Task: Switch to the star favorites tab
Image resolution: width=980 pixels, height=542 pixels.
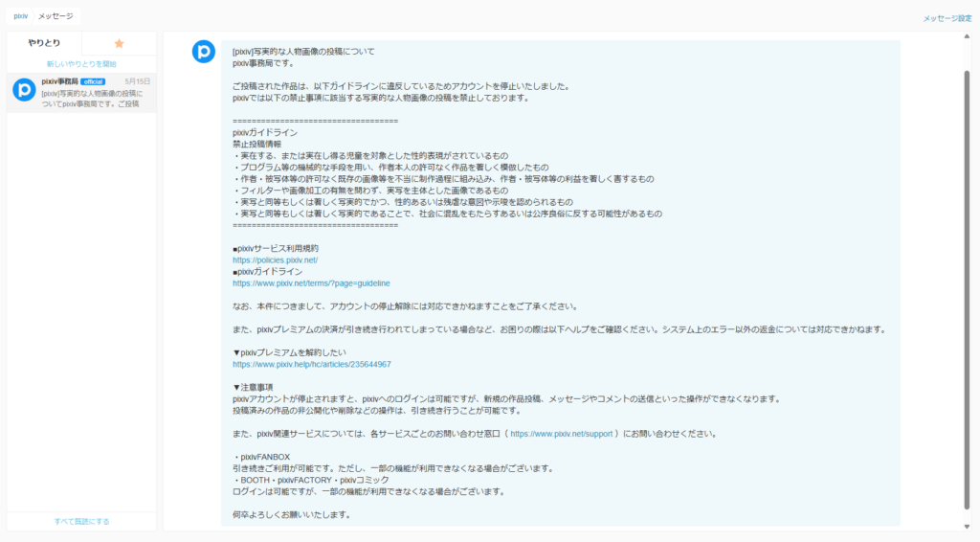Action: (x=119, y=43)
